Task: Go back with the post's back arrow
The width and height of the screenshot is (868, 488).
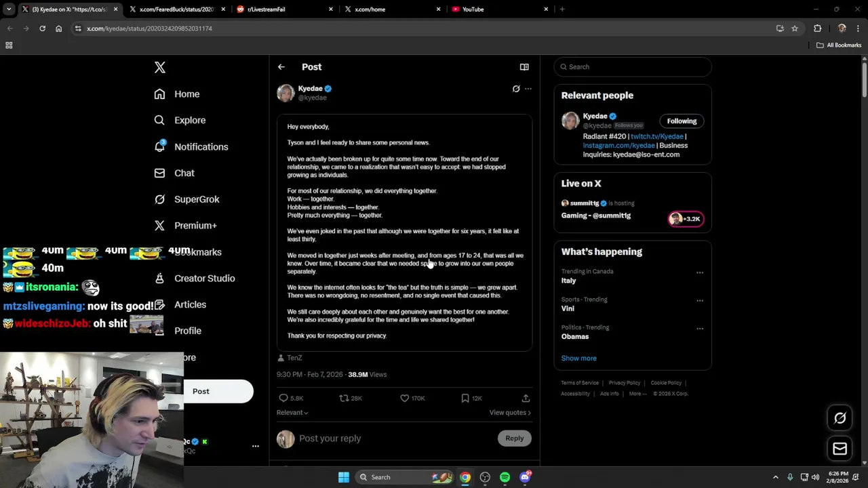Action: [x=281, y=67]
